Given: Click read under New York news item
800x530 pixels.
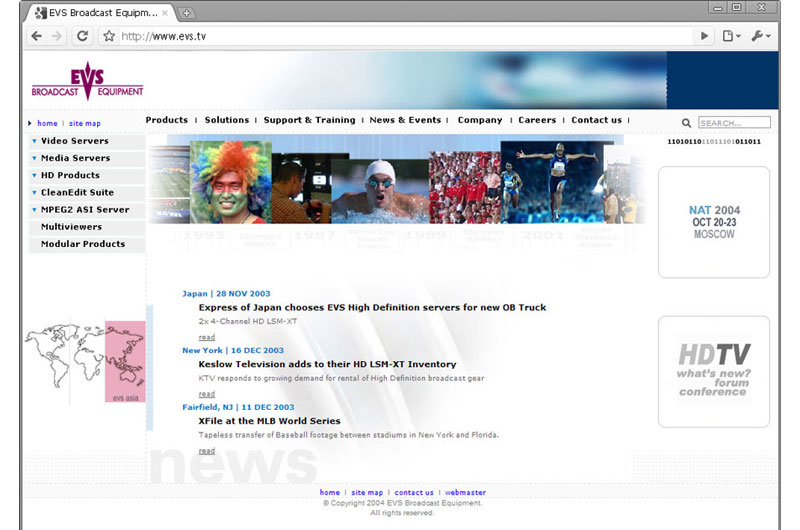Looking at the screenshot, I should coord(207,394).
